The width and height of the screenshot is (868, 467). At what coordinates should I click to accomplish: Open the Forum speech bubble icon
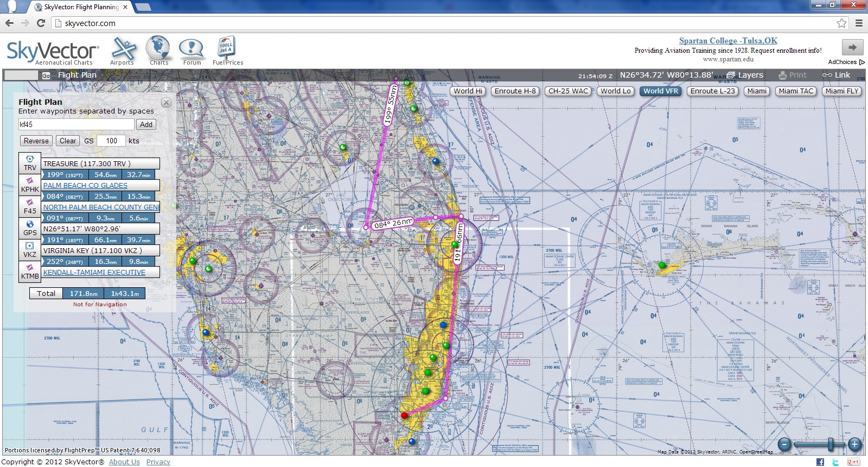pos(192,52)
